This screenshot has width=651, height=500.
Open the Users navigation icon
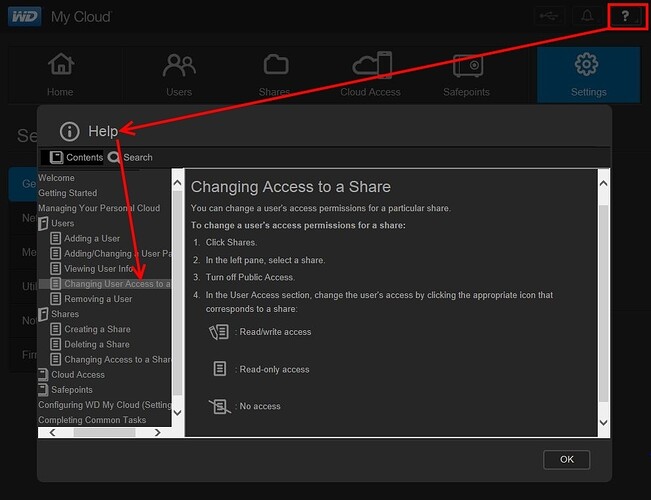click(x=179, y=65)
